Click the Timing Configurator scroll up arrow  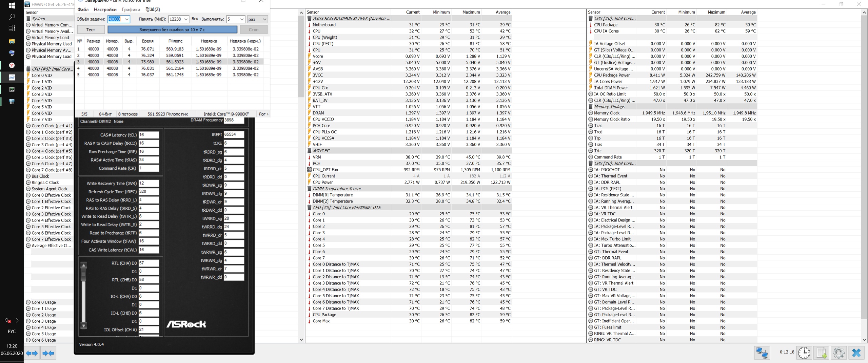coord(84,265)
